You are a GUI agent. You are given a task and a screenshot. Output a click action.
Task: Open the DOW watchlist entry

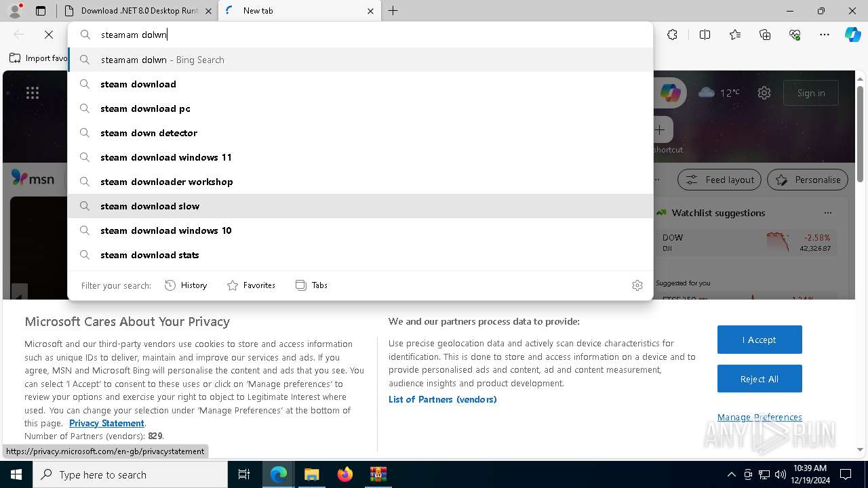pos(746,243)
